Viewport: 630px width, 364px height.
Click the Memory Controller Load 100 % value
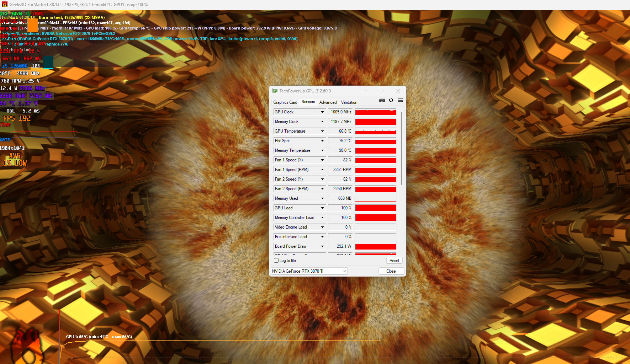340,218
